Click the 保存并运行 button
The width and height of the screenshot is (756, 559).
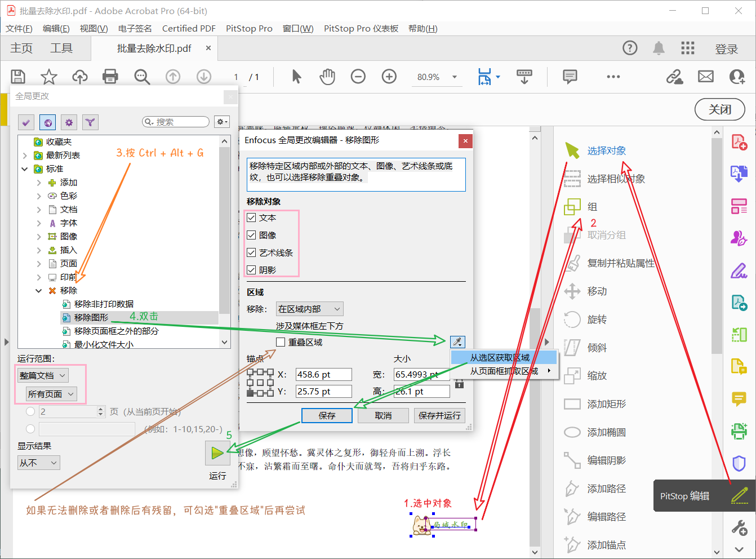[x=439, y=415]
